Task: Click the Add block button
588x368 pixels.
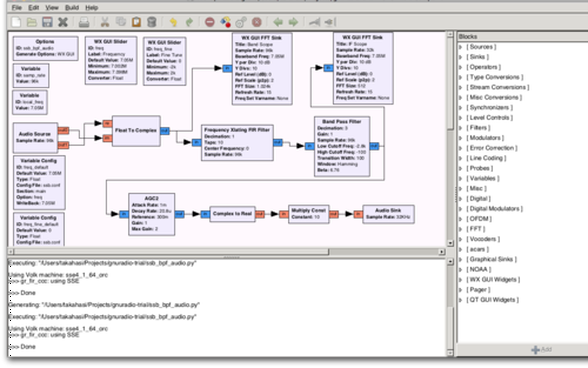Action: click(542, 350)
